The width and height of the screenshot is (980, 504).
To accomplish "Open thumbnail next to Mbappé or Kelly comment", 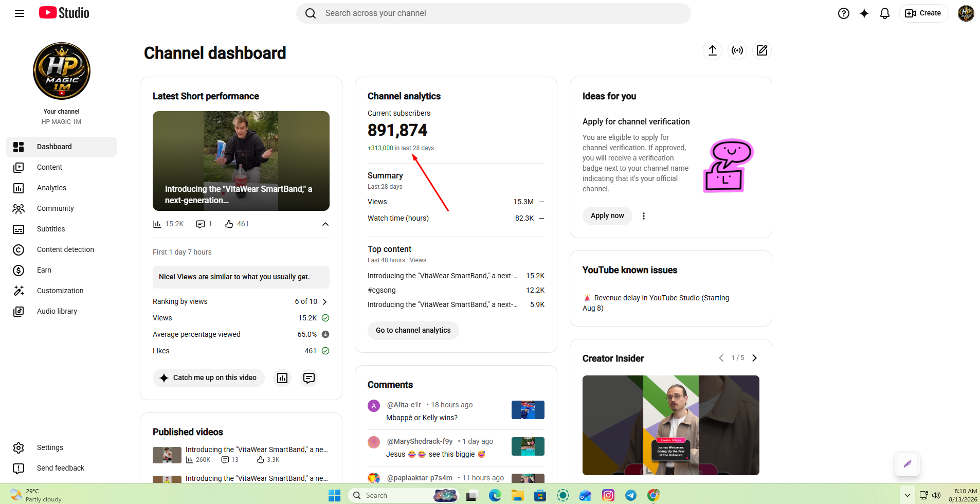I will click(x=528, y=410).
